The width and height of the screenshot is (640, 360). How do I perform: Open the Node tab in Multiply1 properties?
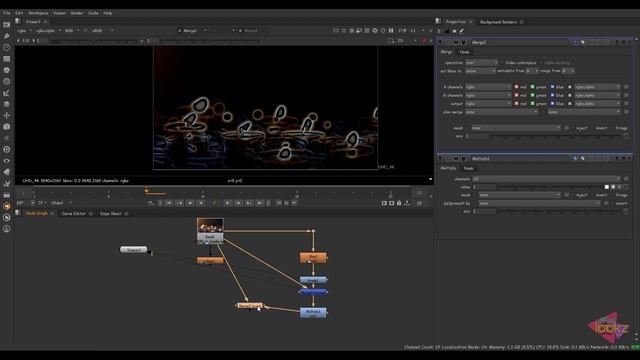[469, 168]
